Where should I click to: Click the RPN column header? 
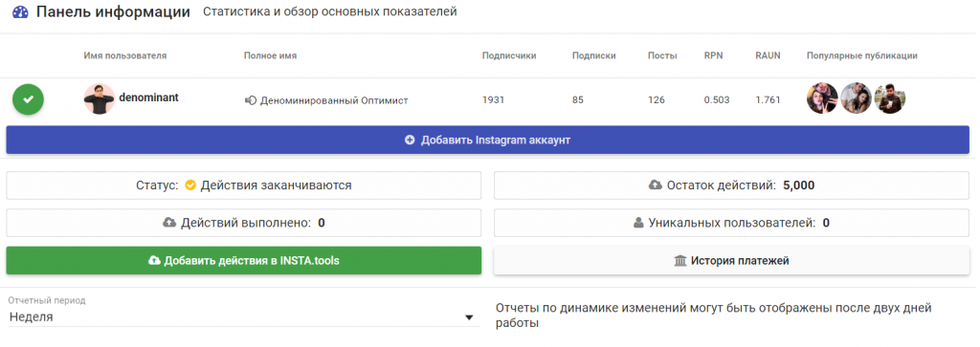point(713,55)
